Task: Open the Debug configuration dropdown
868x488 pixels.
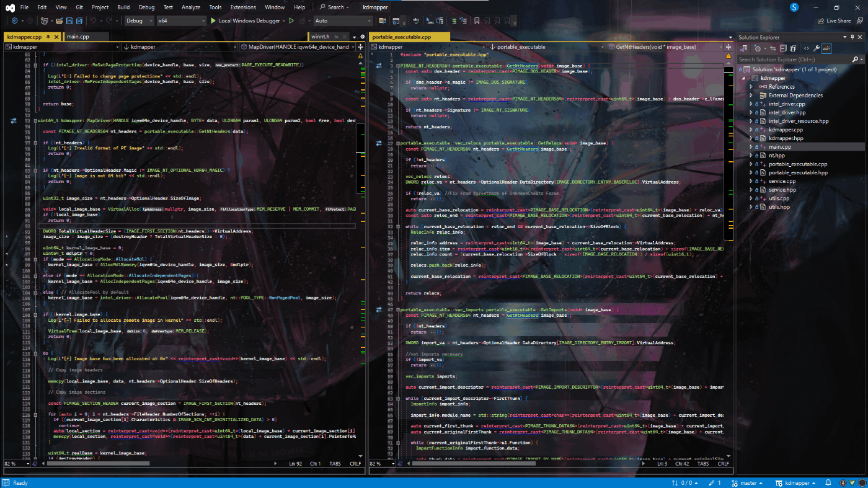Action: click(138, 20)
